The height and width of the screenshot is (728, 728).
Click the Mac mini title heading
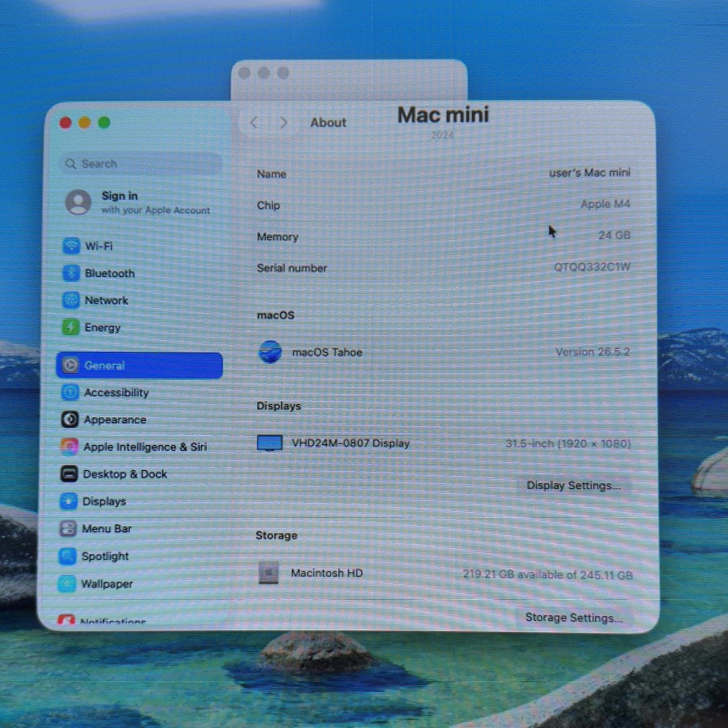click(x=443, y=115)
